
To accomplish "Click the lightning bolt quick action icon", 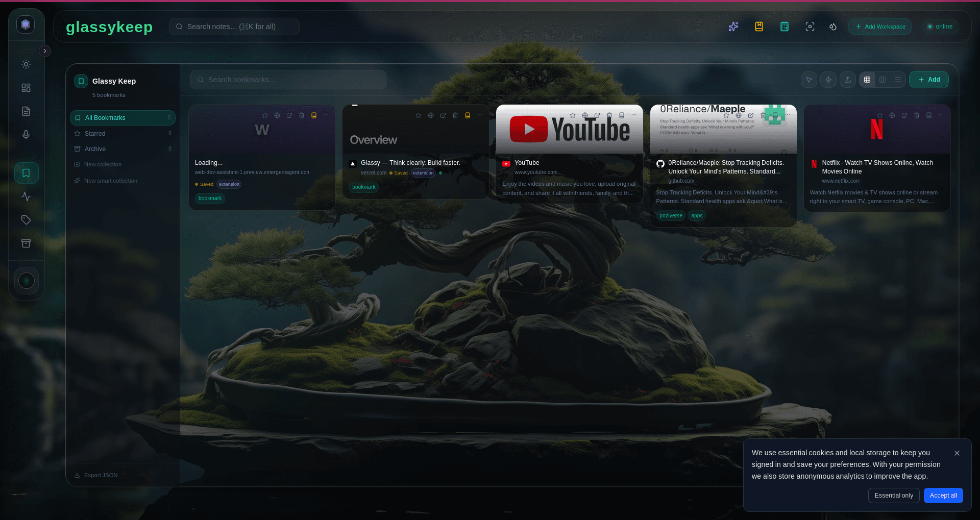I will [828, 80].
